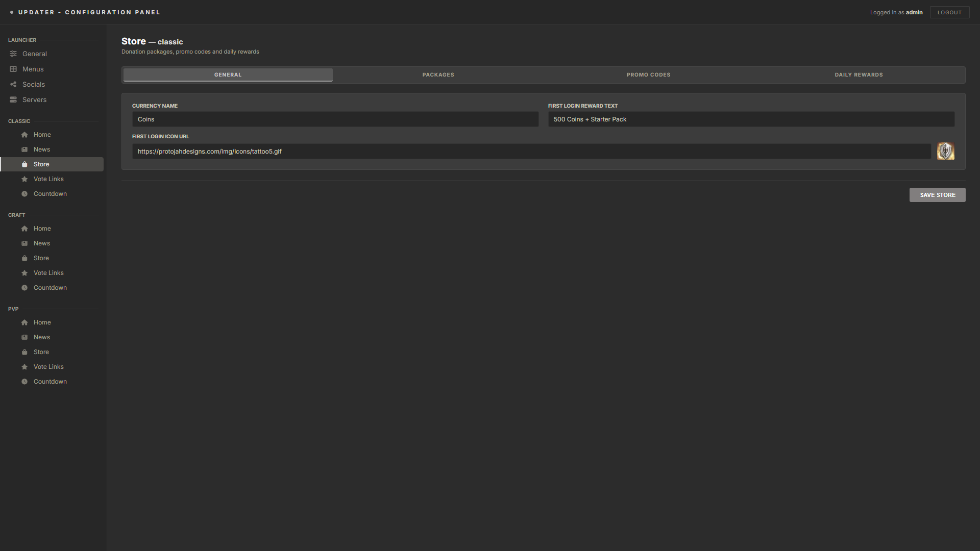
Task: Click the newspaper icon under Classic
Action: 24,149
